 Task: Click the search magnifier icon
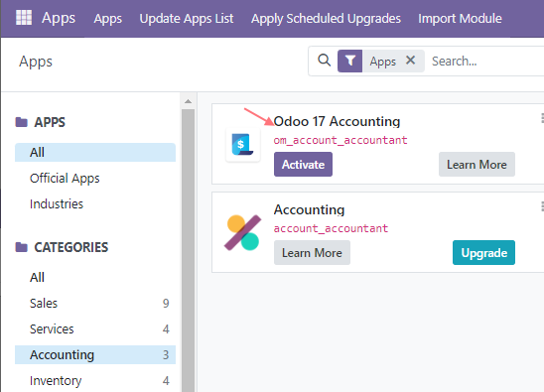324,61
